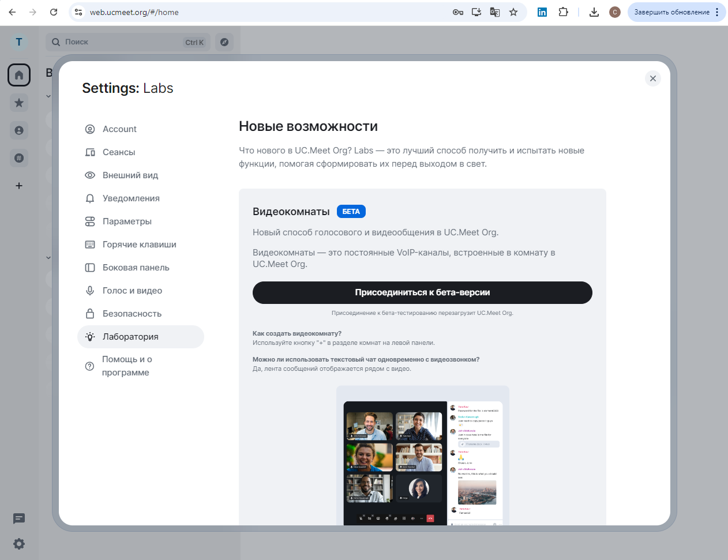Open browser downloads from the toolbar
Viewport: 728px width, 560px height.
coord(594,12)
